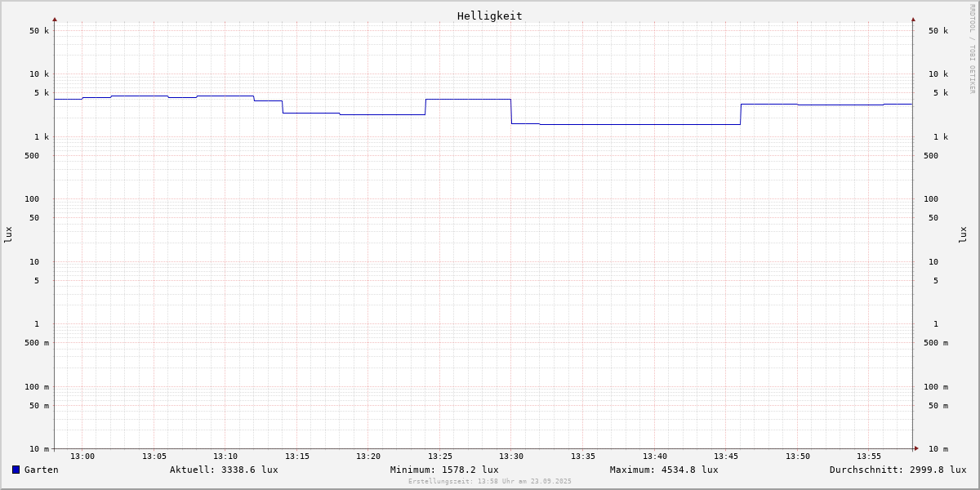
Task: Click the 100 label on left axis
Action: 32,199
